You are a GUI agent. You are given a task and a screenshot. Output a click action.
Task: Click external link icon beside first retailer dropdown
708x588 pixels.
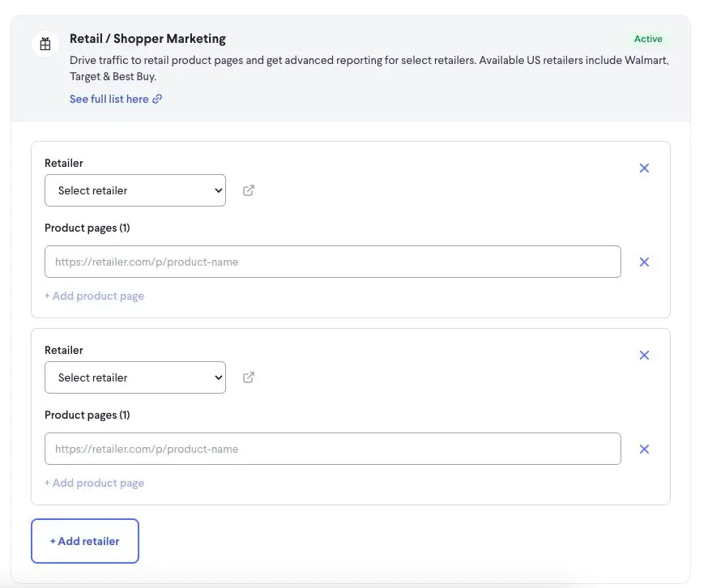click(x=249, y=190)
